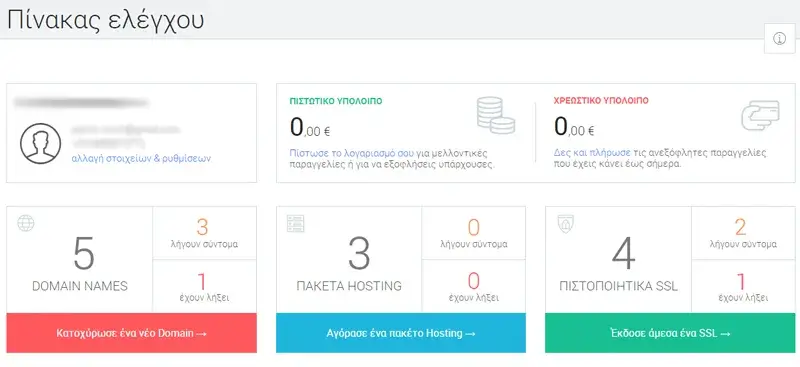Click the user profile avatar icon
The height and width of the screenshot is (367, 800).
40,143
